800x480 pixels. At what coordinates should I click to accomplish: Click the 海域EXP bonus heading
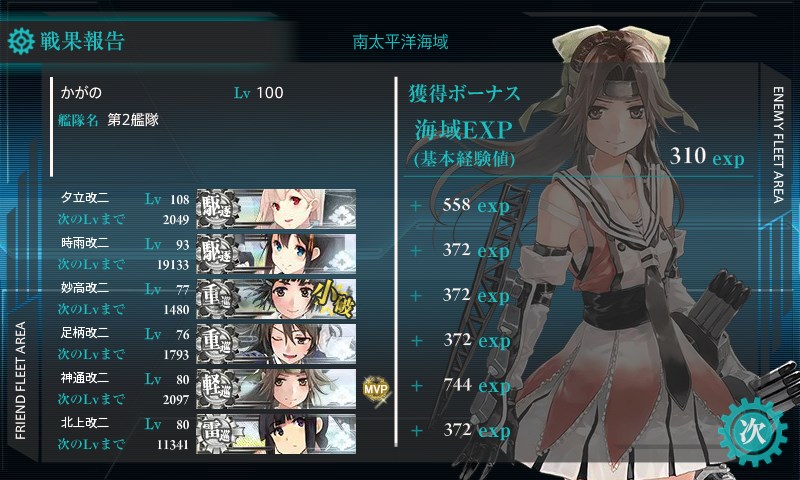(x=463, y=129)
